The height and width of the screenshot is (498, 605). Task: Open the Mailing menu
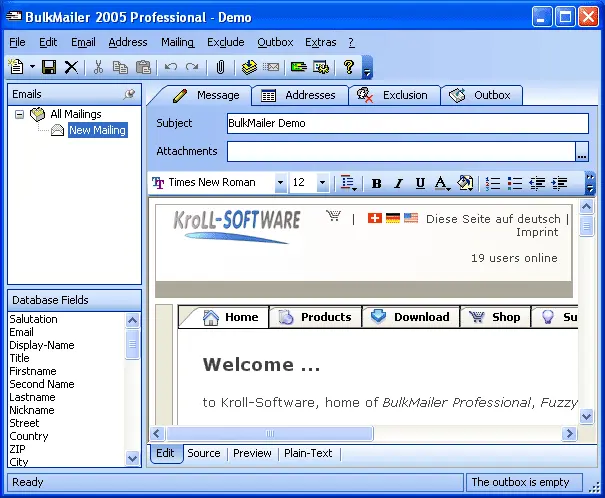pyautogui.click(x=177, y=42)
